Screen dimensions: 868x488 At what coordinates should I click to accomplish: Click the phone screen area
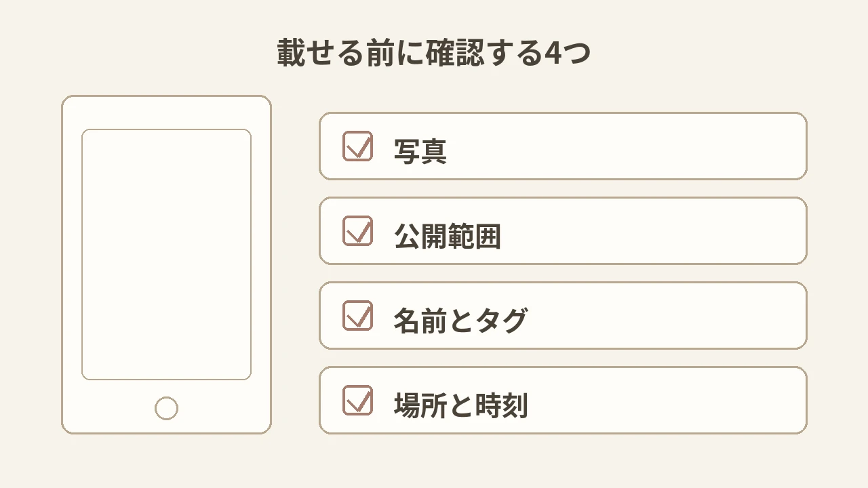166,254
